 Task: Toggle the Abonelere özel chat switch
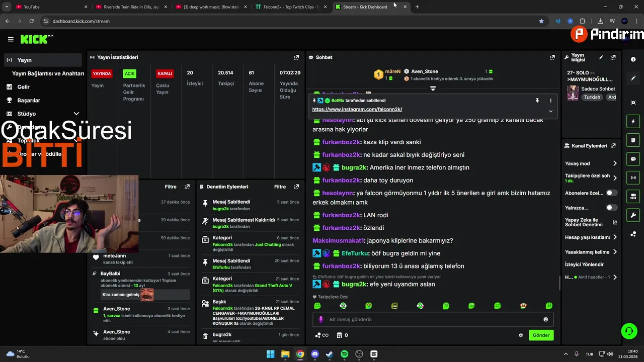click(x=611, y=193)
